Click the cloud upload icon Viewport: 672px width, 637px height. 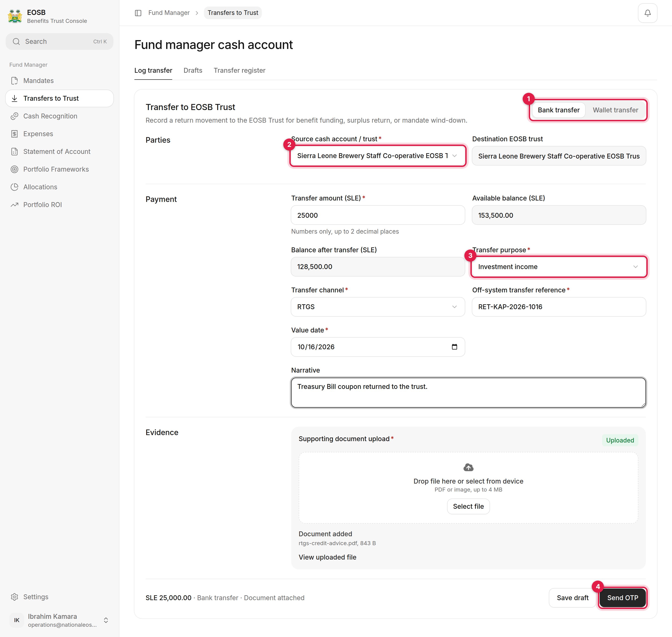(468, 467)
